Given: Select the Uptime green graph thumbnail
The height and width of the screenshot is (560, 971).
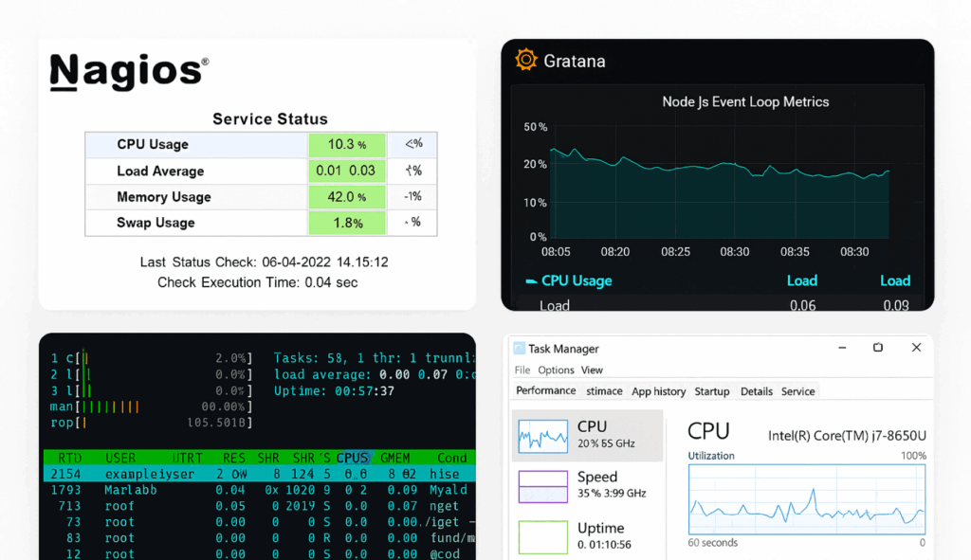Looking at the screenshot, I should pyautogui.click(x=542, y=536).
